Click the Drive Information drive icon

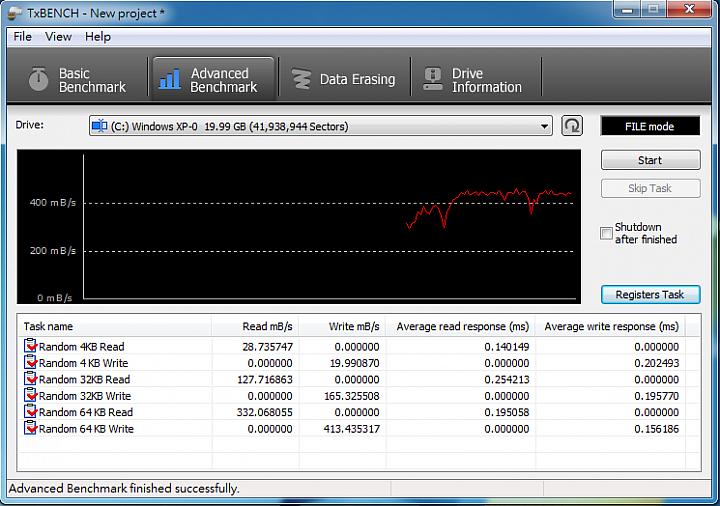tap(433, 79)
